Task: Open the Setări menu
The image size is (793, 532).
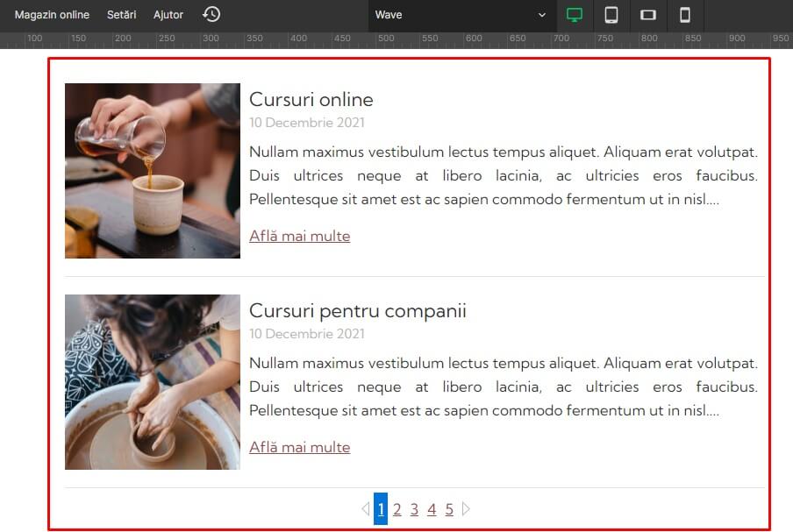Action: coord(121,14)
